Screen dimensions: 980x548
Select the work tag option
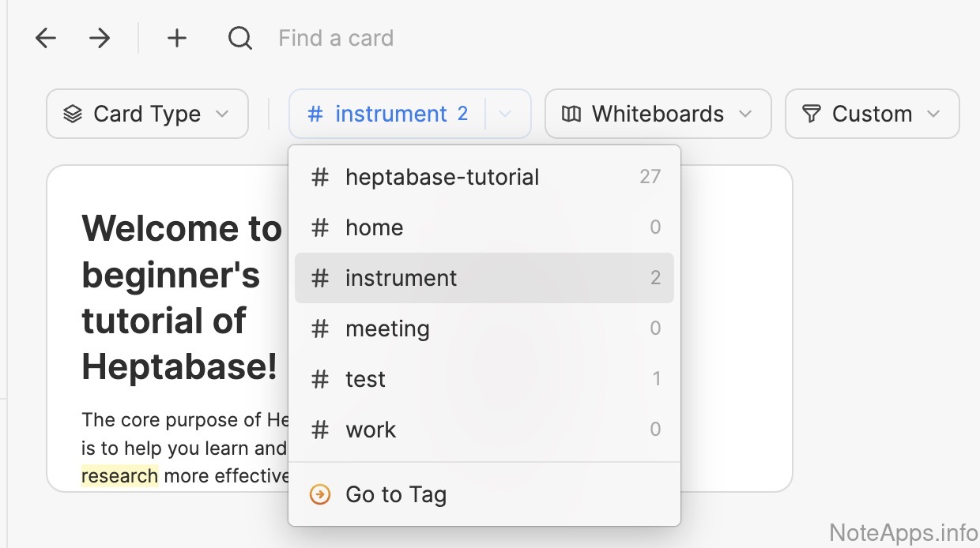[371, 430]
